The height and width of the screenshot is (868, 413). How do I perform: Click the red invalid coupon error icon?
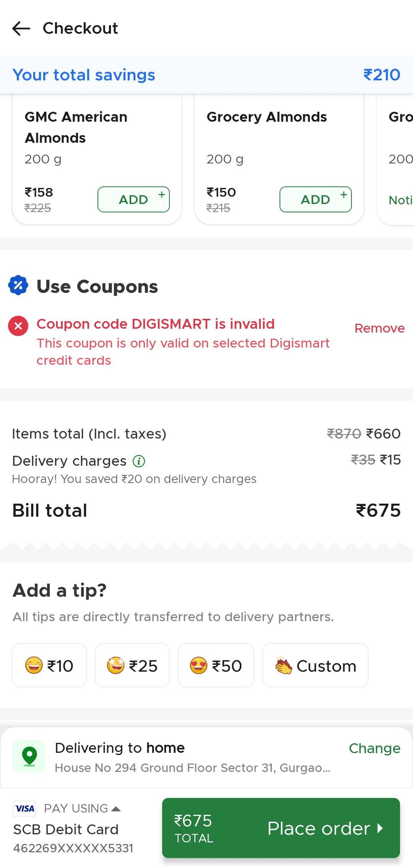coord(18,326)
